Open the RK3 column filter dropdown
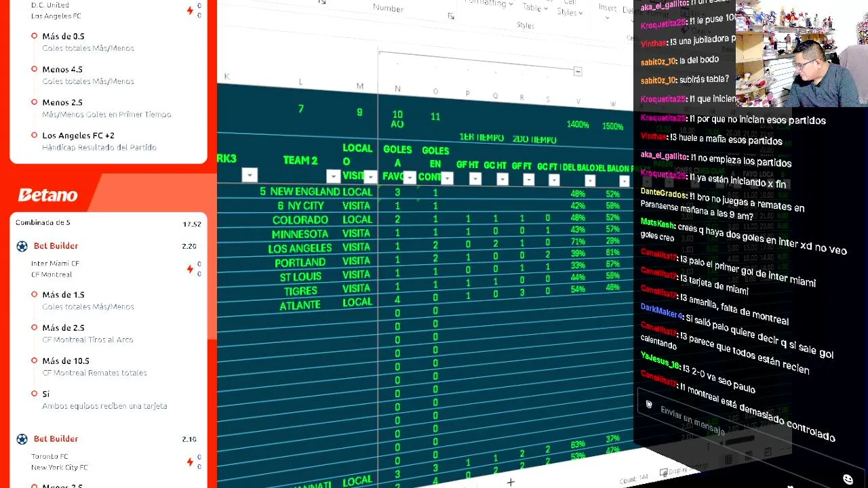 pyautogui.click(x=250, y=176)
